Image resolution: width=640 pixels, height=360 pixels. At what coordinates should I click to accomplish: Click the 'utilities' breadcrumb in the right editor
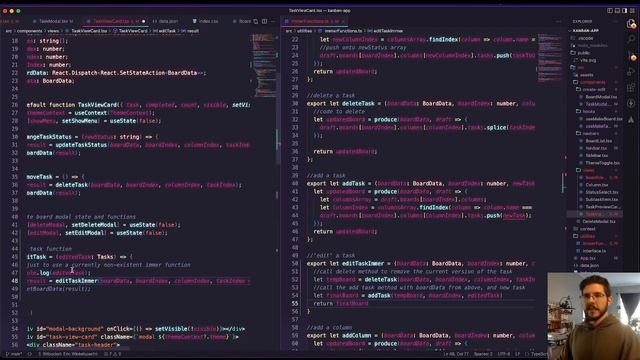pyautogui.click(x=304, y=31)
